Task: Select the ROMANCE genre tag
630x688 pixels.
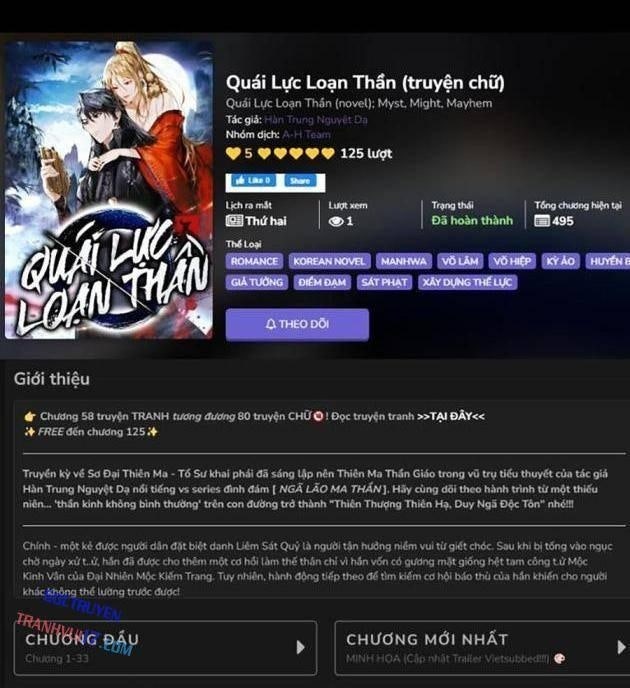Action: pyautogui.click(x=254, y=262)
